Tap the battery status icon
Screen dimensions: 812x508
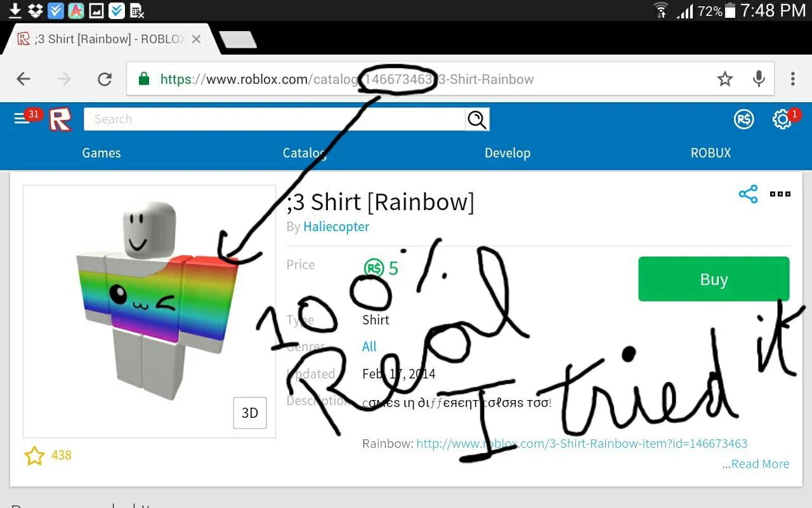coord(730,11)
